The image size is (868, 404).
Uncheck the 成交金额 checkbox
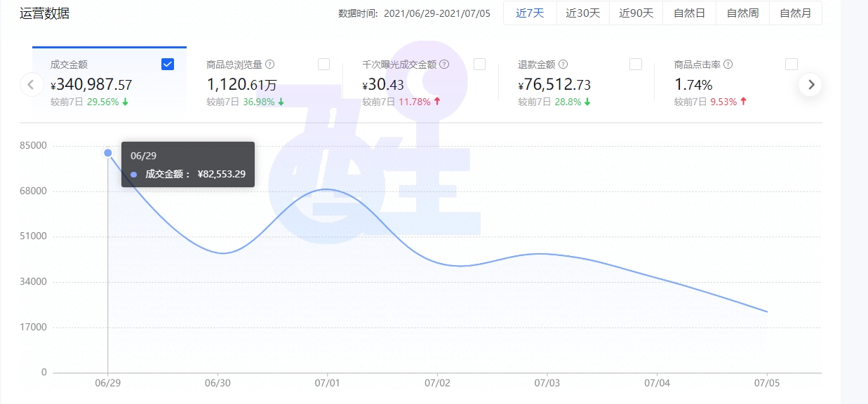168,64
